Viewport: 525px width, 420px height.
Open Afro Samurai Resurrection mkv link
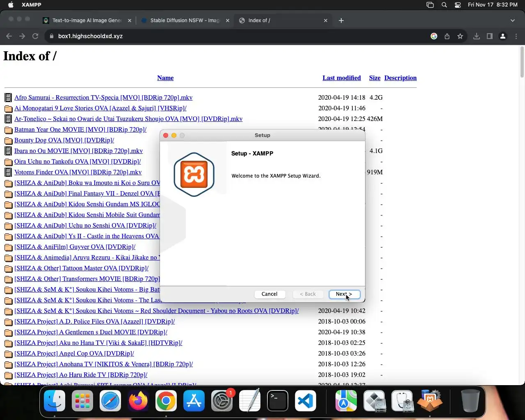pos(103,98)
